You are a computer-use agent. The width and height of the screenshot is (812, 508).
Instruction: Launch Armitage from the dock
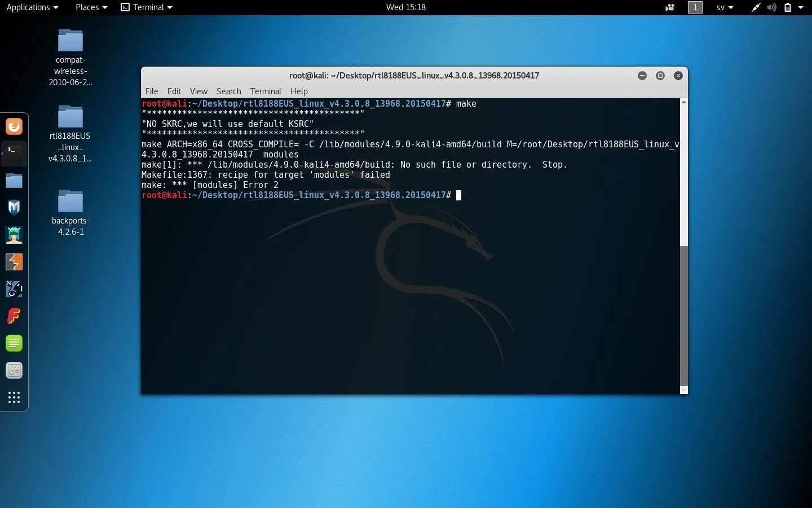point(14,235)
